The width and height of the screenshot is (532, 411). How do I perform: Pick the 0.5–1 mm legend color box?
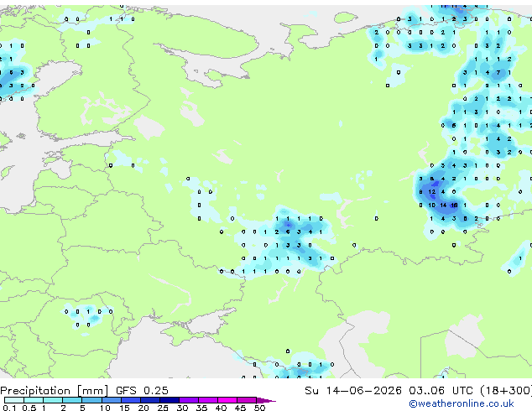click(34, 400)
